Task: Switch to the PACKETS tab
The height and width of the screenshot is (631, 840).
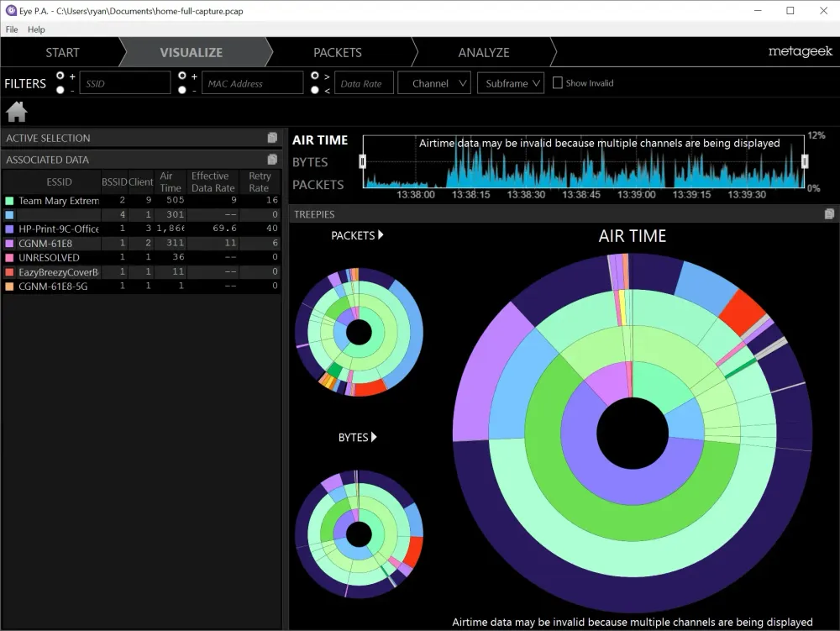Action: (x=337, y=51)
